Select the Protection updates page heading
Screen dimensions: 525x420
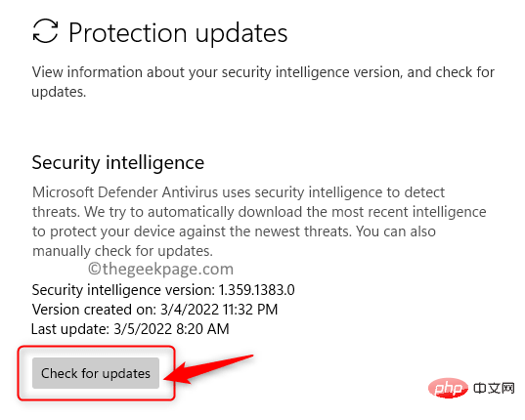[178, 33]
